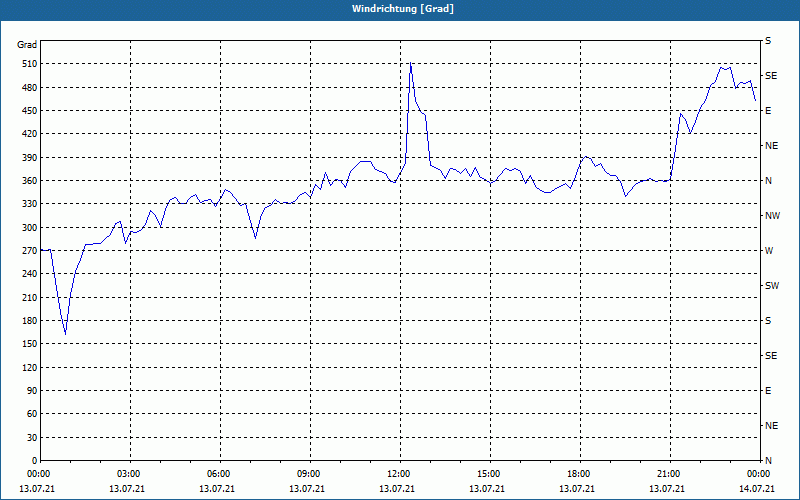Click the 480 y-axis value
The height and width of the screenshot is (500, 800).
30,87
